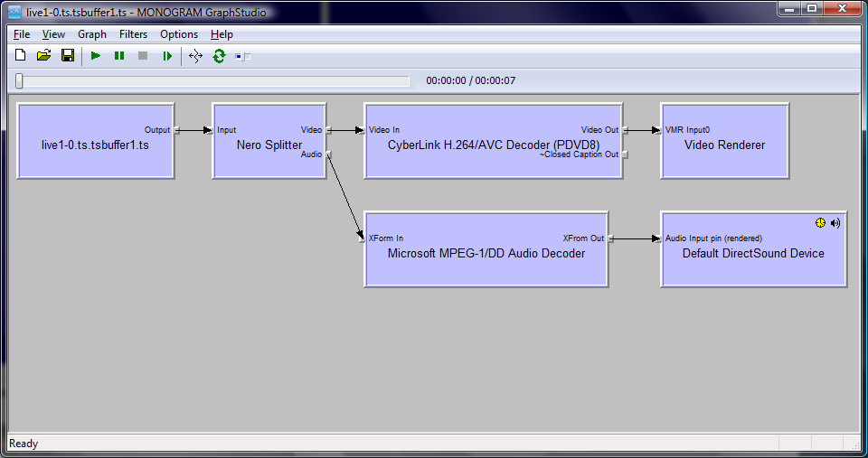This screenshot has width=868, height=458.
Task: Click the Audio Input pin (rendered)
Action: click(659, 238)
